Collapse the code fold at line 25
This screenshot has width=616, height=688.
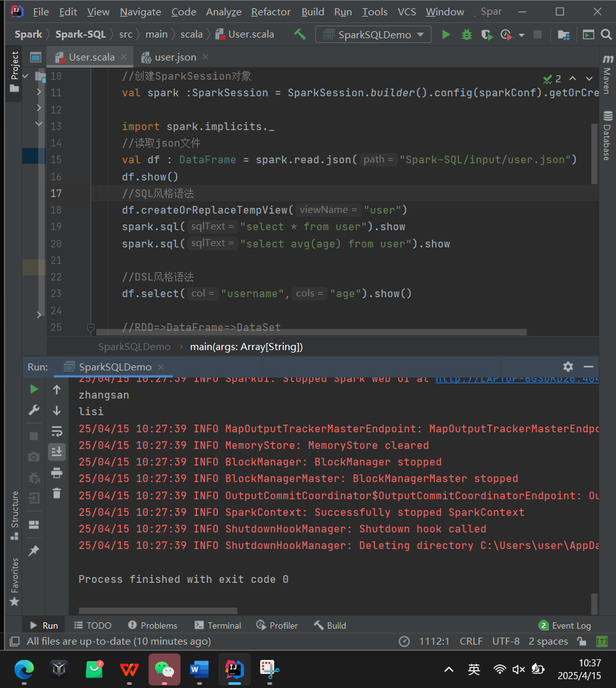(x=91, y=327)
